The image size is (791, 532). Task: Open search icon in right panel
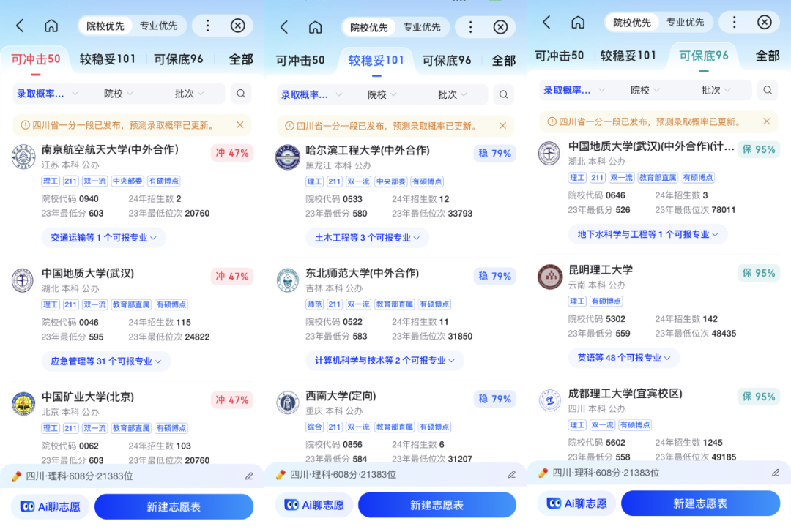click(x=768, y=90)
